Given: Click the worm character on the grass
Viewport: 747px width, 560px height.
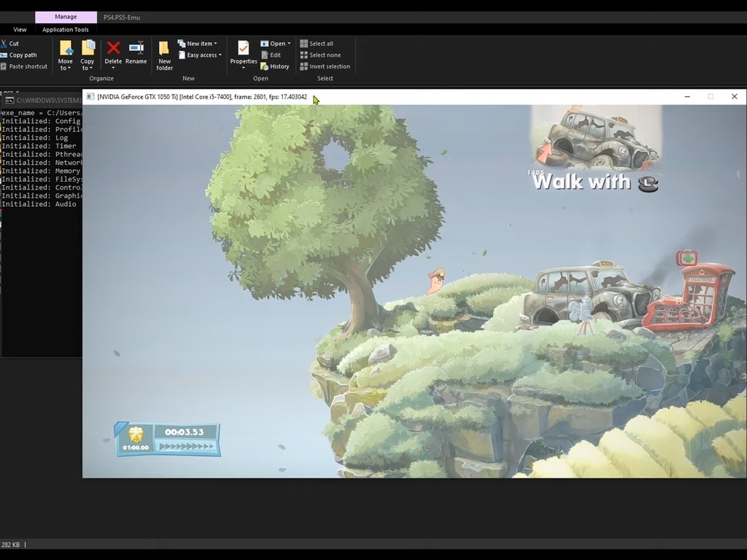Looking at the screenshot, I should click(436, 281).
